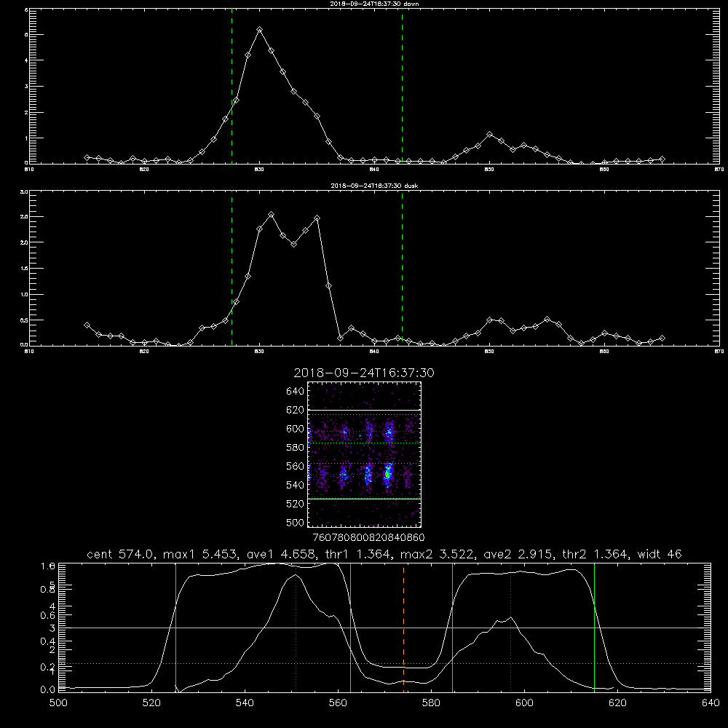Click the solid green line near 525 in bottom plot

coord(176,628)
